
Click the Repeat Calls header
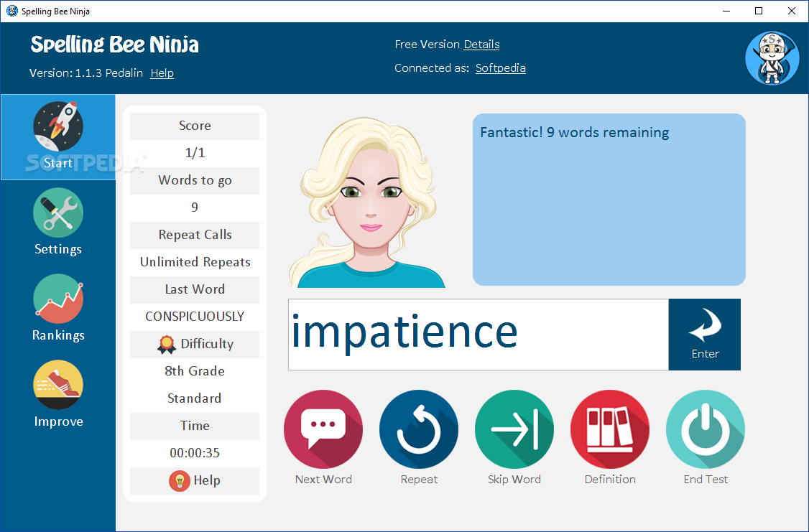click(195, 235)
